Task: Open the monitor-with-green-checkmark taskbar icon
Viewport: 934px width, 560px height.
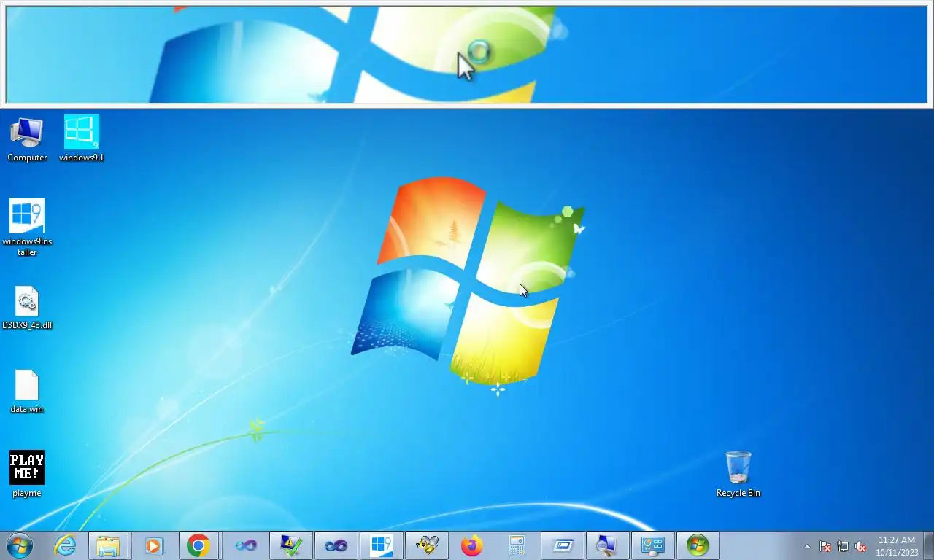Action: 290,545
